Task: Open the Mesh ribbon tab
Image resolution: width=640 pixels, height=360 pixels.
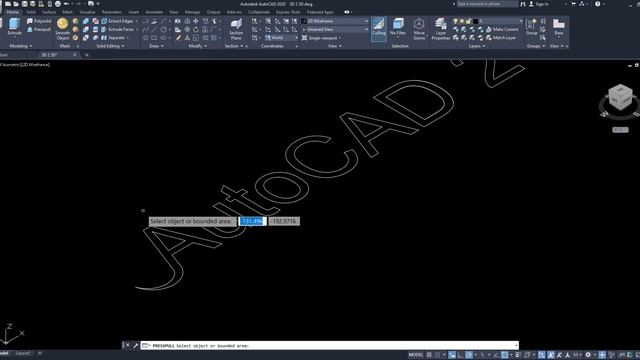Action: (67, 12)
